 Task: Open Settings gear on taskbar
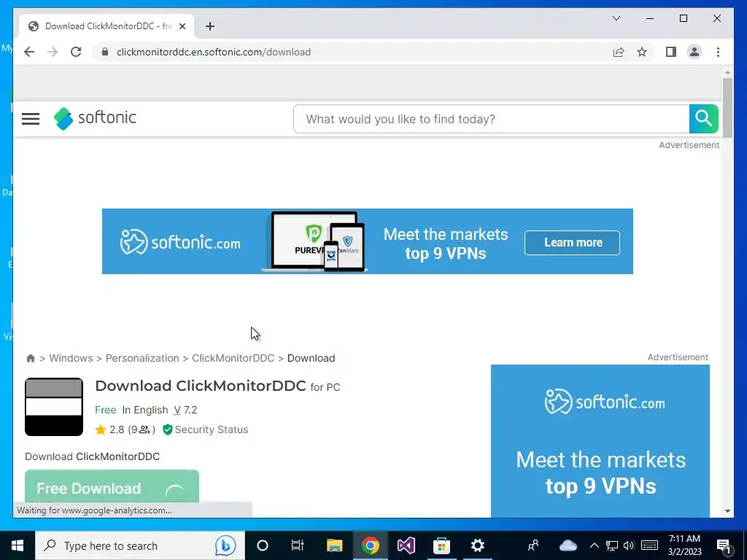pyautogui.click(x=477, y=545)
